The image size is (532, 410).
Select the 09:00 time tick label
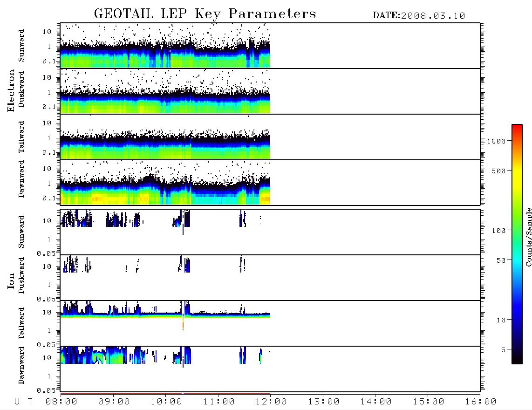(114, 402)
